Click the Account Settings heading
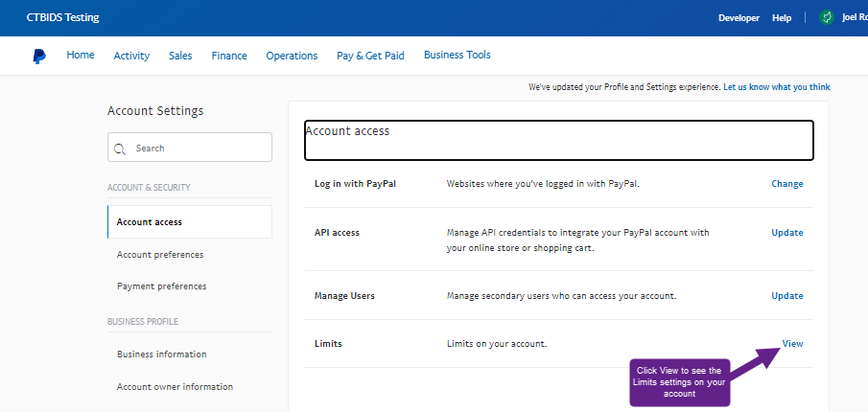Screen dimensions: 868x412 [x=155, y=110]
